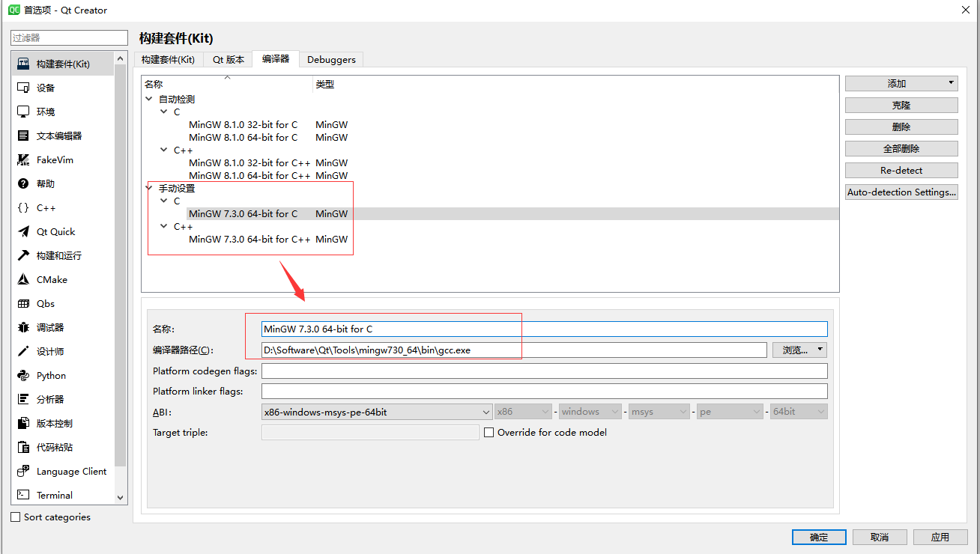Open the 环境 environment monitor icon

pyautogui.click(x=23, y=112)
